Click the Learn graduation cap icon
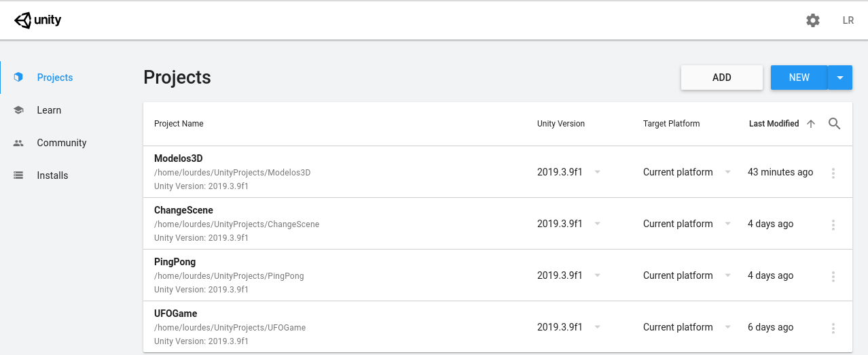Screen dimensions: 868x355 pyautogui.click(x=18, y=110)
